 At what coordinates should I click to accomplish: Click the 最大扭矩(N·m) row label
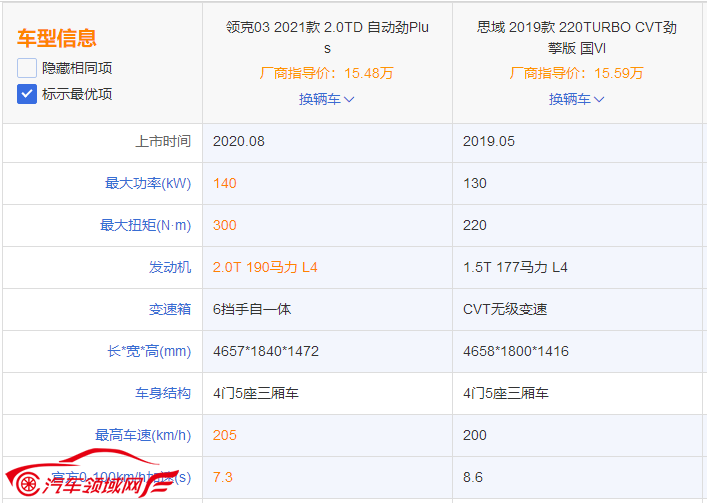click(145, 225)
